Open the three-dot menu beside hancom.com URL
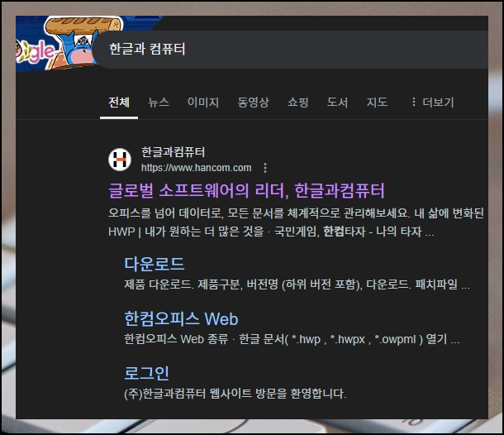This screenshot has width=504, height=435. point(265,168)
